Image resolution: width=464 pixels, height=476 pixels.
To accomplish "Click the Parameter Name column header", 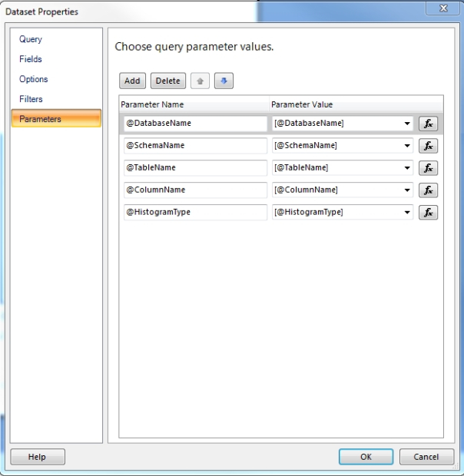I will point(194,104).
